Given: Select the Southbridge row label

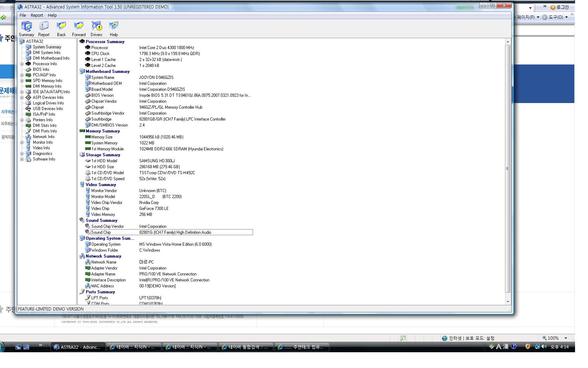Looking at the screenshot, I should click(101, 119).
